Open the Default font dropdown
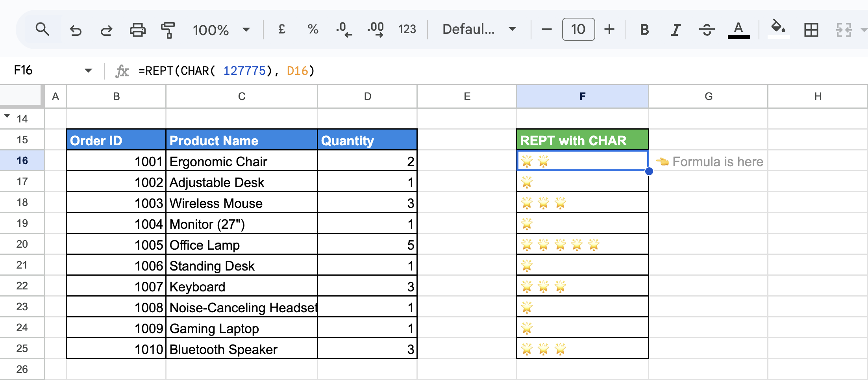Image resolution: width=868 pixels, height=380 pixels. [479, 29]
